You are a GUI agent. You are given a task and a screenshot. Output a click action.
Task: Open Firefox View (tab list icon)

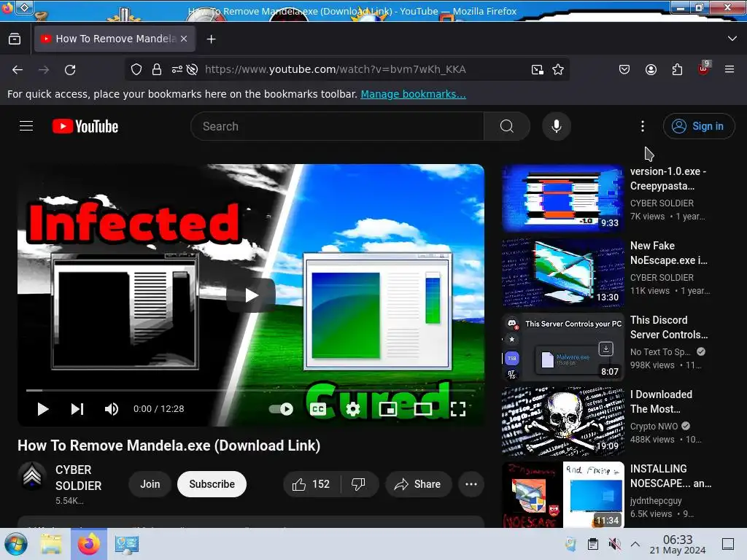click(15, 39)
